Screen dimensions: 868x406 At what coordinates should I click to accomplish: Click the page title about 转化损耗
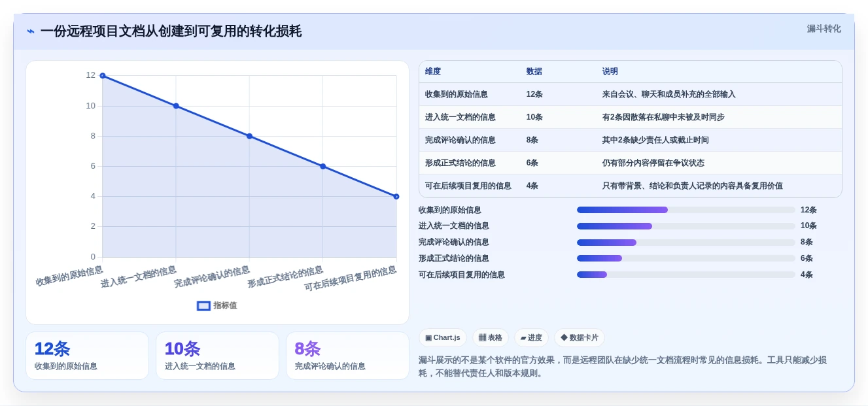[x=171, y=31]
